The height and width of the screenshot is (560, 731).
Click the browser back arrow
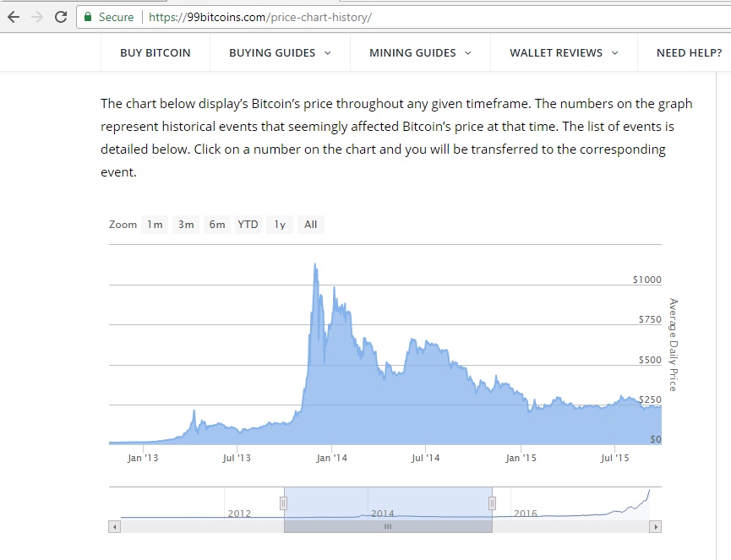pyautogui.click(x=14, y=17)
